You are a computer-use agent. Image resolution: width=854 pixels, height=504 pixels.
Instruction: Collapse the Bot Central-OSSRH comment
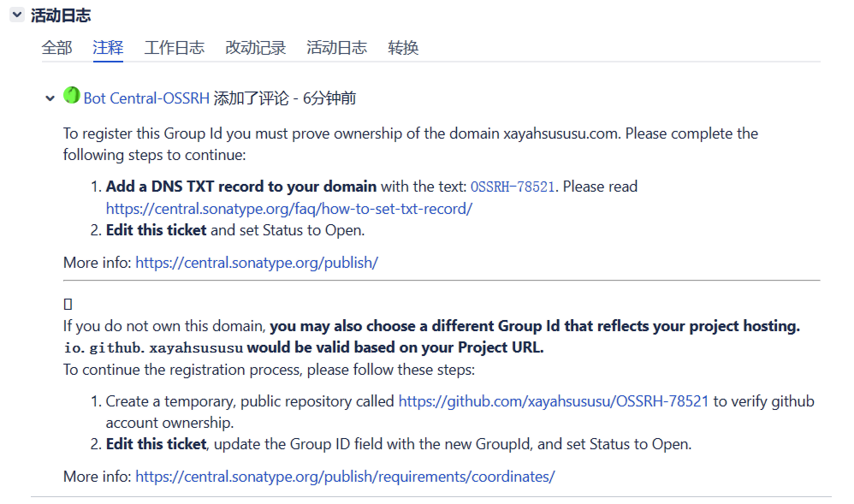coord(50,98)
